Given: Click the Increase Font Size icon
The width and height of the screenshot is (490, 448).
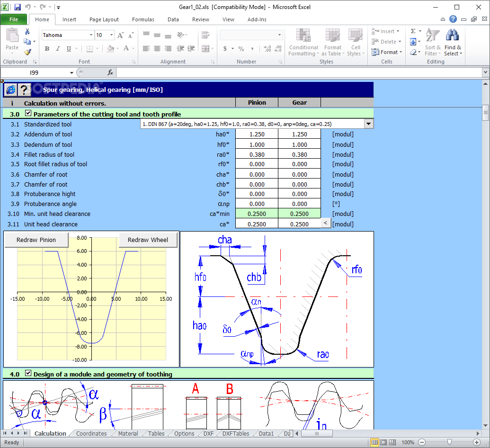Looking at the screenshot, I should pyautogui.click(x=121, y=35).
